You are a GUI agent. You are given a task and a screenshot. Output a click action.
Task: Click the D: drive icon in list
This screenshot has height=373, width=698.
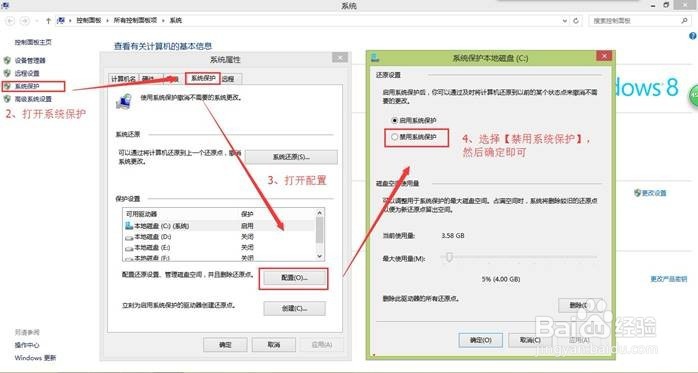point(129,237)
